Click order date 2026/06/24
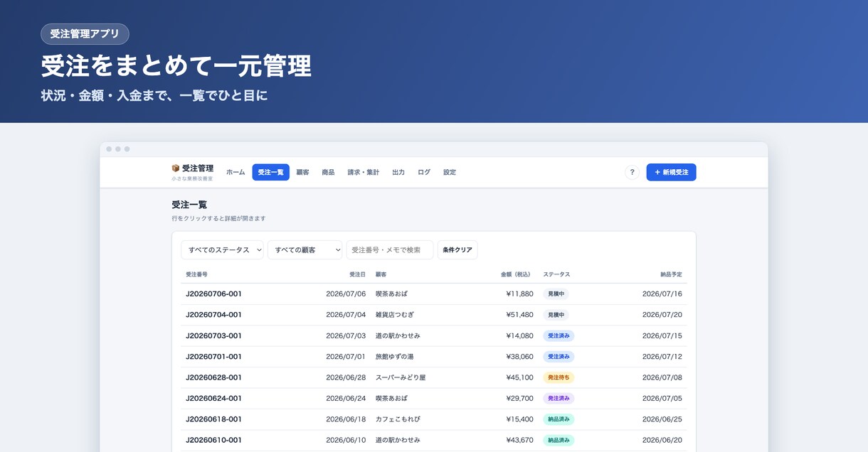 click(346, 399)
